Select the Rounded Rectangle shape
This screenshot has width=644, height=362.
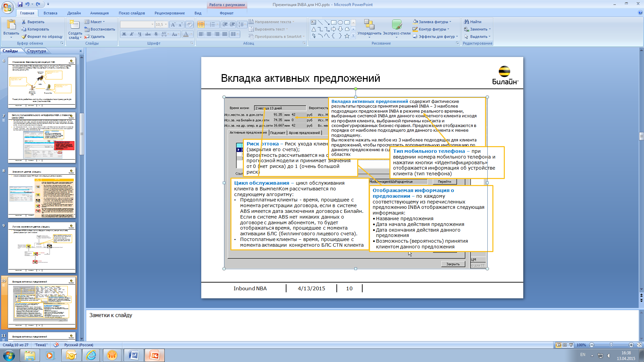[x=347, y=22]
